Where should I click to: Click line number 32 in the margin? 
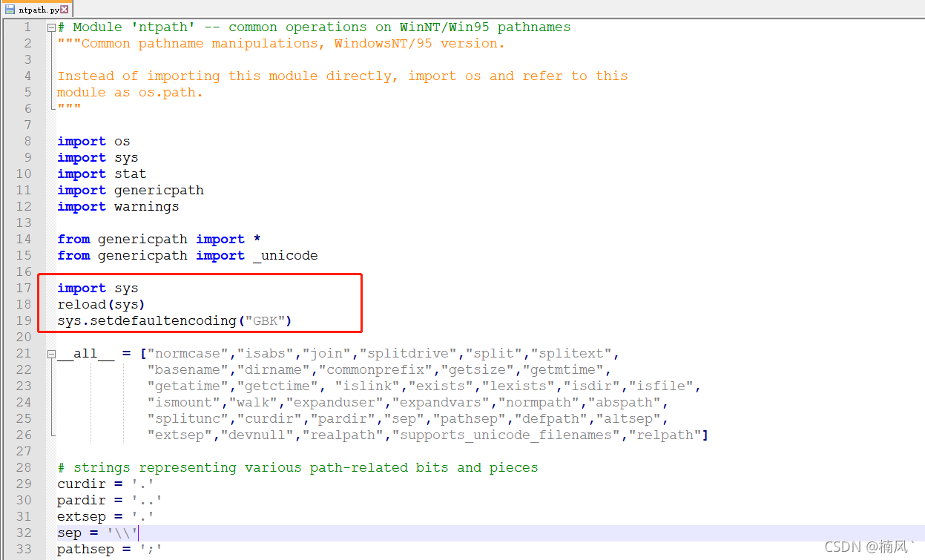click(24, 533)
